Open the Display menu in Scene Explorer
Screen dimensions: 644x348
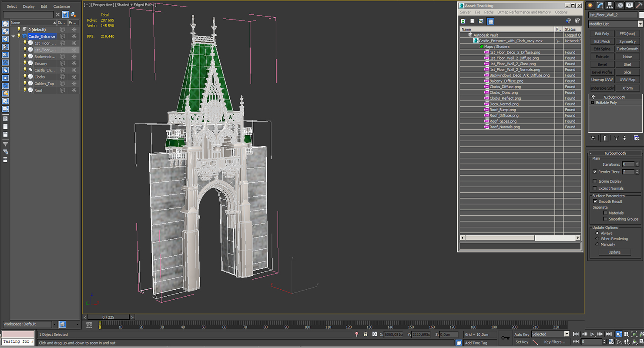29,7
